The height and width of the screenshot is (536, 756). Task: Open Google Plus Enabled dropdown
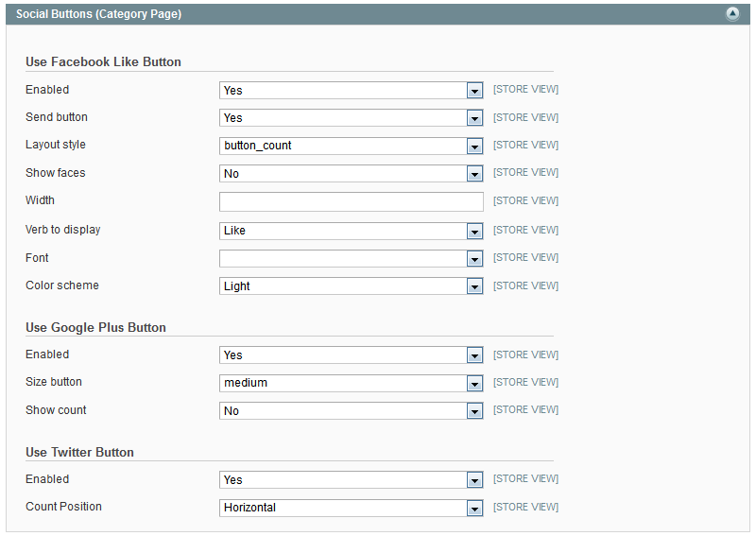pyautogui.click(x=351, y=355)
